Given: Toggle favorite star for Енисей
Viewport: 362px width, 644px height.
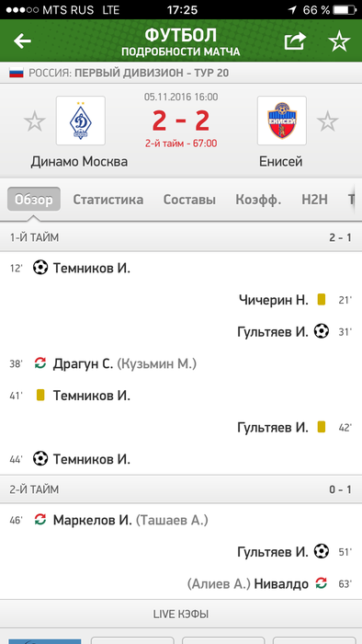Looking at the screenshot, I should pyautogui.click(x=328, y=121).
